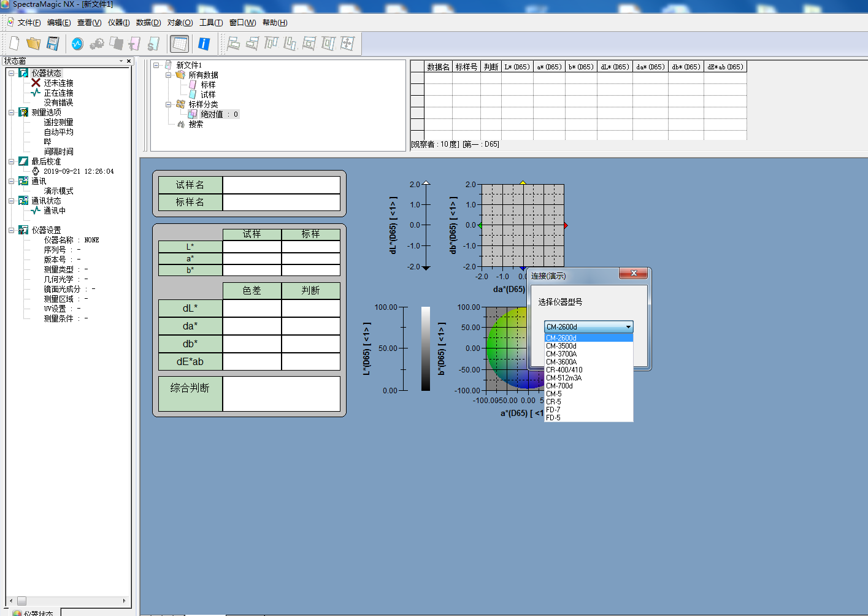Collapse the 测量选项 tree node
Image resolution: width=868 pixels, height=616 pixels.
[11, 112]
